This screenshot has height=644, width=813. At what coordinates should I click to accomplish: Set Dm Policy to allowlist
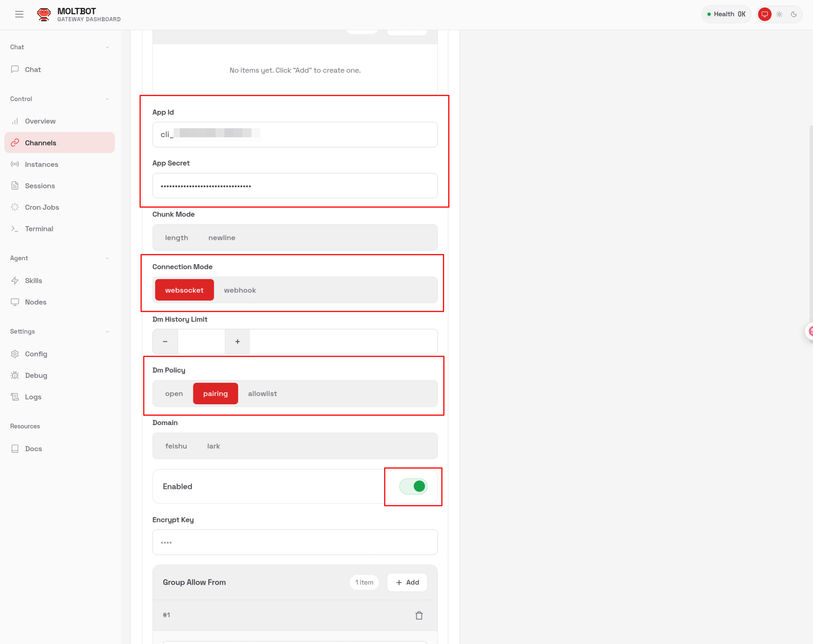(x=262, y=393)
